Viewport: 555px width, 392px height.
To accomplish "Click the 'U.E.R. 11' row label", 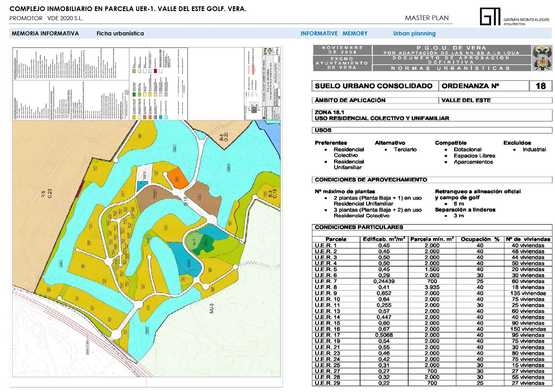I will 327,305.
